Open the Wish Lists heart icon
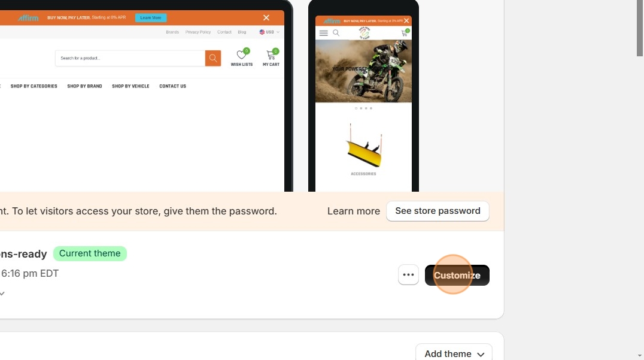This screenshot has width=644, height=360. coord(242,55)
